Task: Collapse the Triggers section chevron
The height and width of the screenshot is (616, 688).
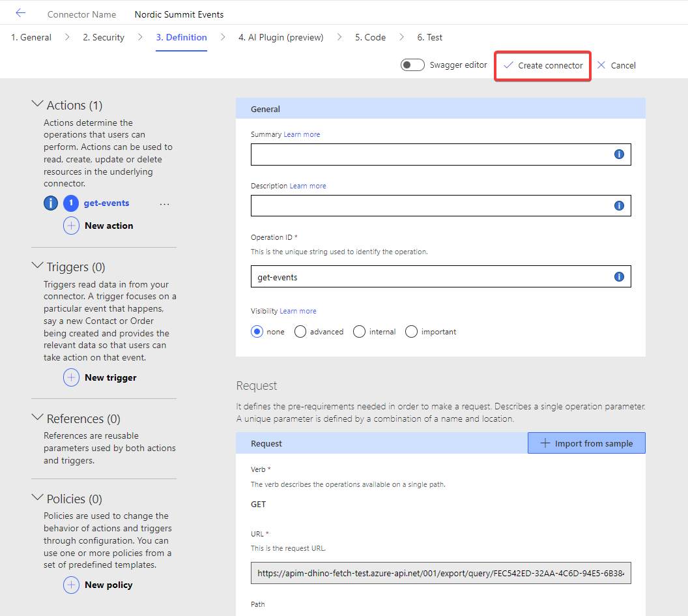Action: point(38,267)
